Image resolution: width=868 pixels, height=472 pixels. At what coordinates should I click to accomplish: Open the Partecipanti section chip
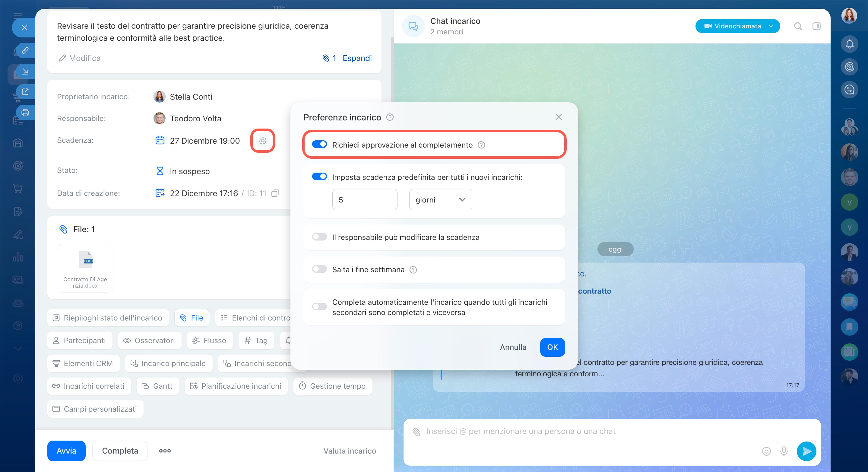click(80, 340)
